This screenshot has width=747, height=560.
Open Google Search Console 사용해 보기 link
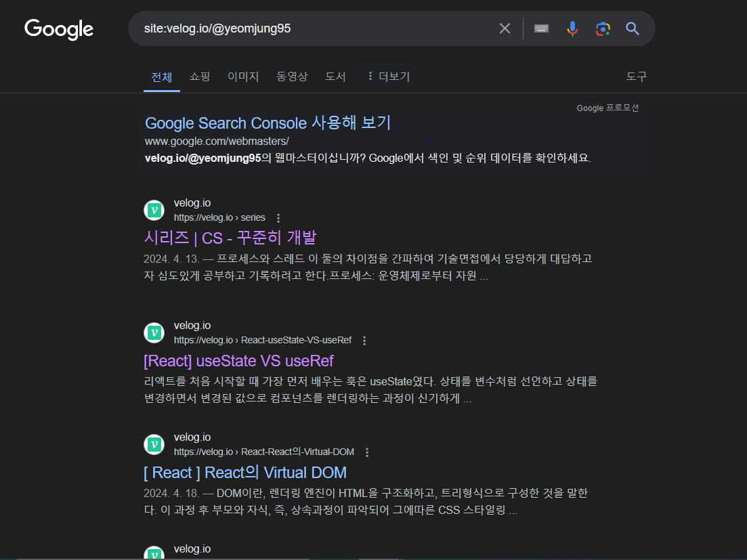pos(268,123)
